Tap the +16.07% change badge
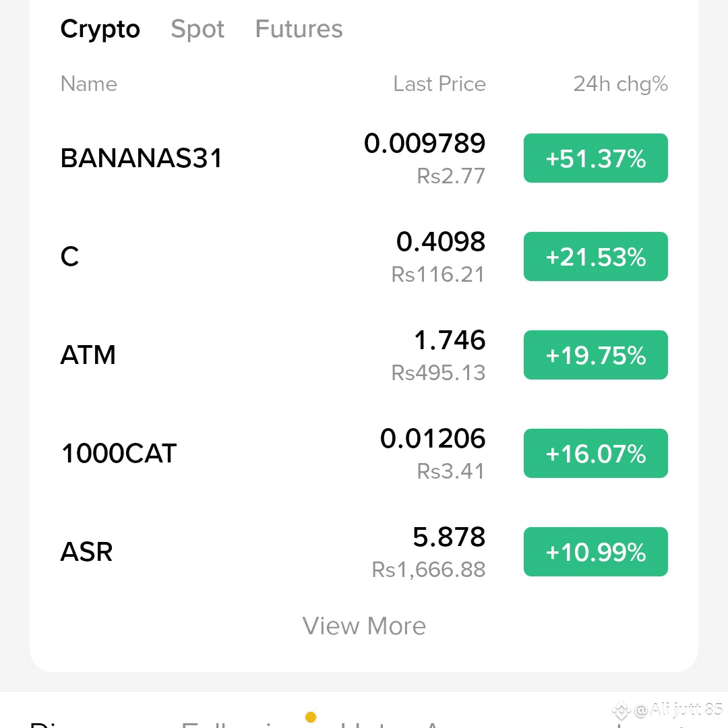This screenshot has width=728, height=728. [x=596, y=453]
